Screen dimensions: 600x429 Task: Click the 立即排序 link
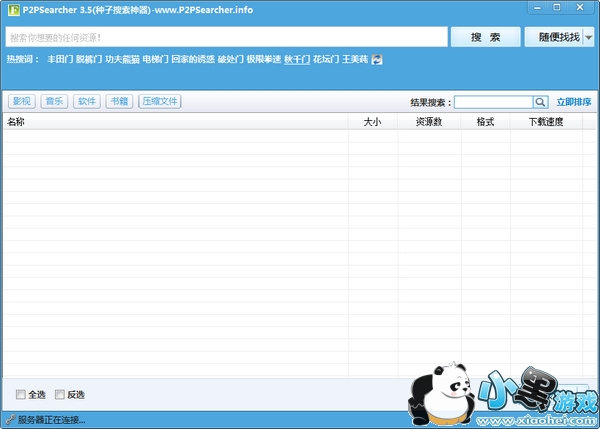tap(574, 102)
